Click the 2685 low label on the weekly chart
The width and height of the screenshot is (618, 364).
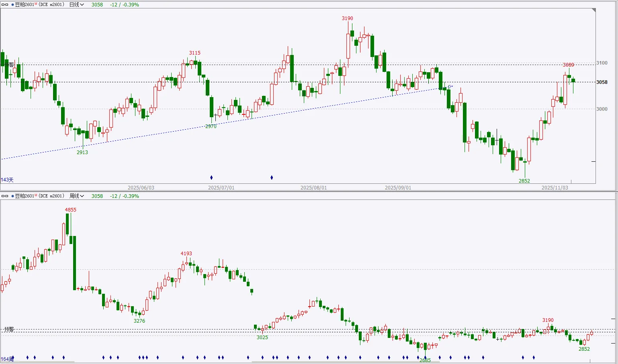[425, 360]
